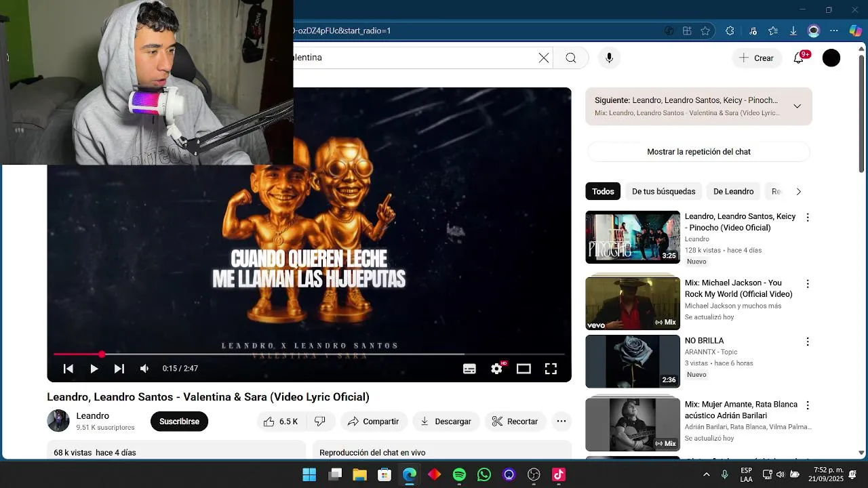This screenshot has width=868, height=488.
Task: Toggle theater mode
Action: (x=524, y=369)
